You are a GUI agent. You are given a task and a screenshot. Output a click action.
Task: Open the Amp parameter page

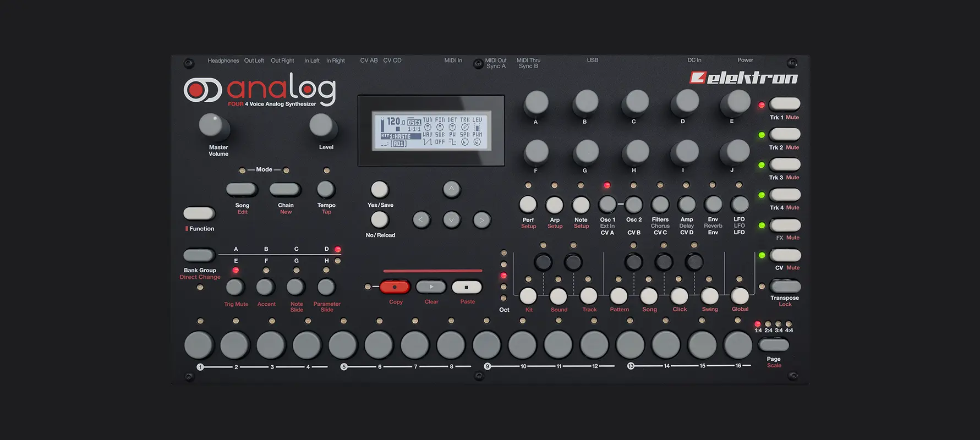point(686,205)
